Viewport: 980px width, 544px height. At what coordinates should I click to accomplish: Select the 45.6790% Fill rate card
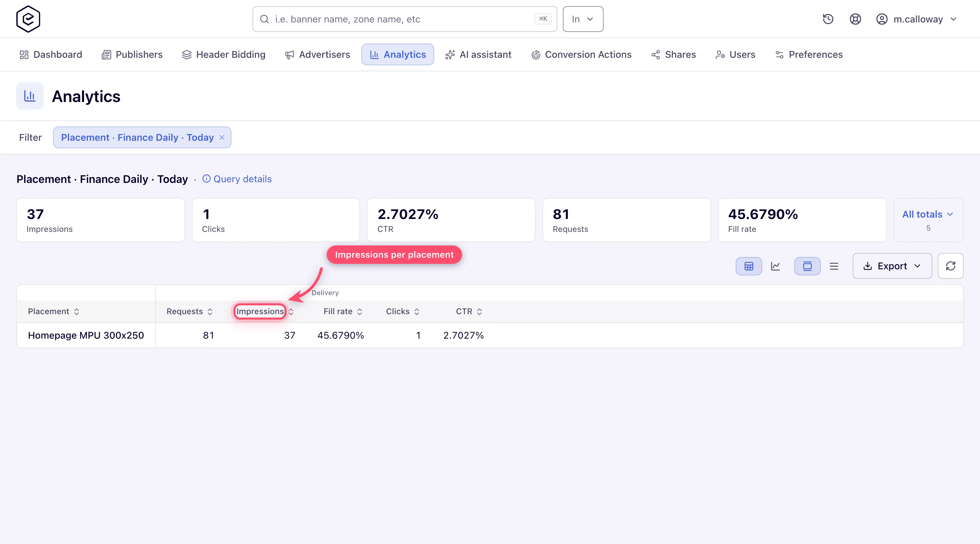[x=802, y=220]
